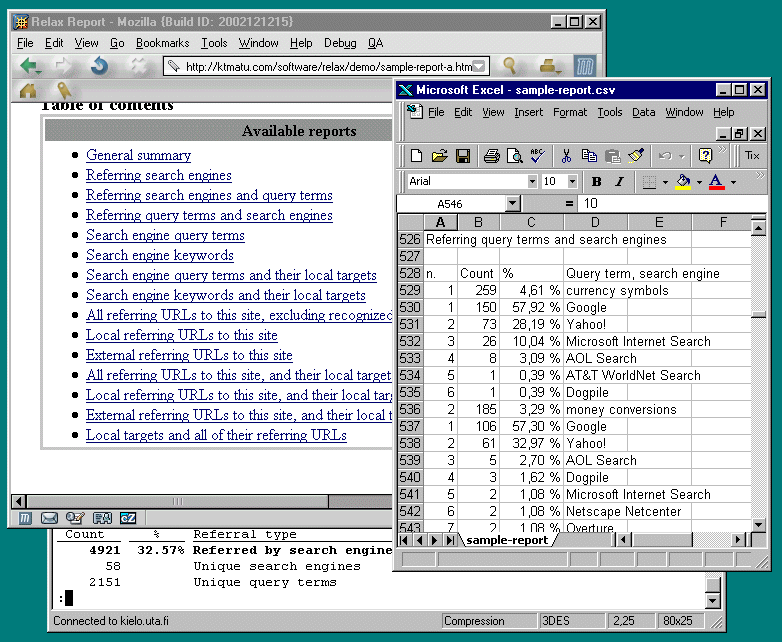Toggle Bold formatting in Excel
The image size is (782, 642).
[x=596, y=182]
